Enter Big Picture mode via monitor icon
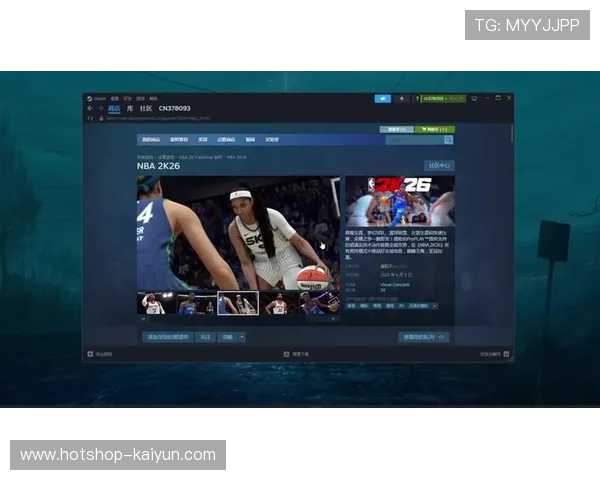This screenshot has width=600, height=480. click(474, 98)
